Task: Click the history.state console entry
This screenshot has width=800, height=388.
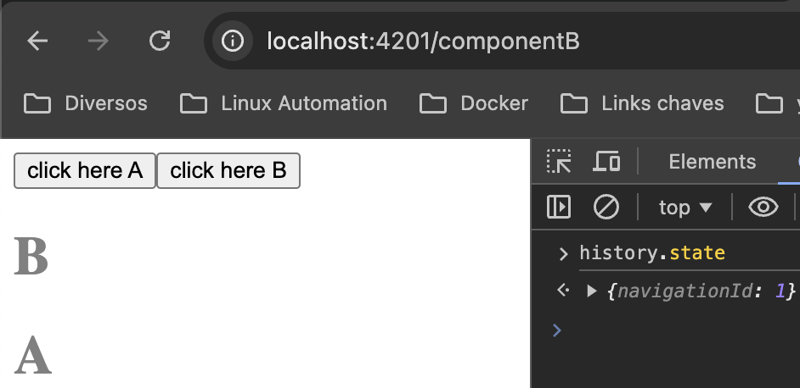Action: [x=652, y=253]
